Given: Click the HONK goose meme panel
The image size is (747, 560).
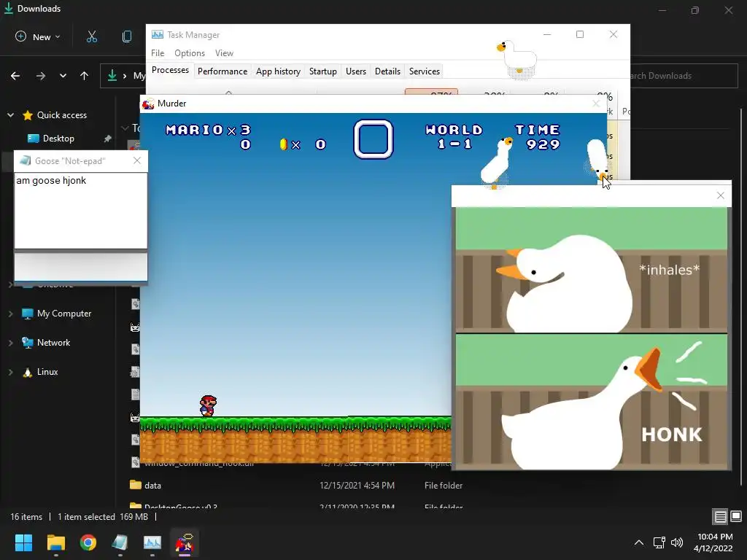Looking at the screenshot, I should point(592,402).
